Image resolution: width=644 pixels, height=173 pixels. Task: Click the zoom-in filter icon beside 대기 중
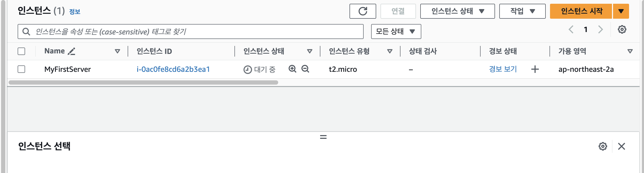[293, 69]
